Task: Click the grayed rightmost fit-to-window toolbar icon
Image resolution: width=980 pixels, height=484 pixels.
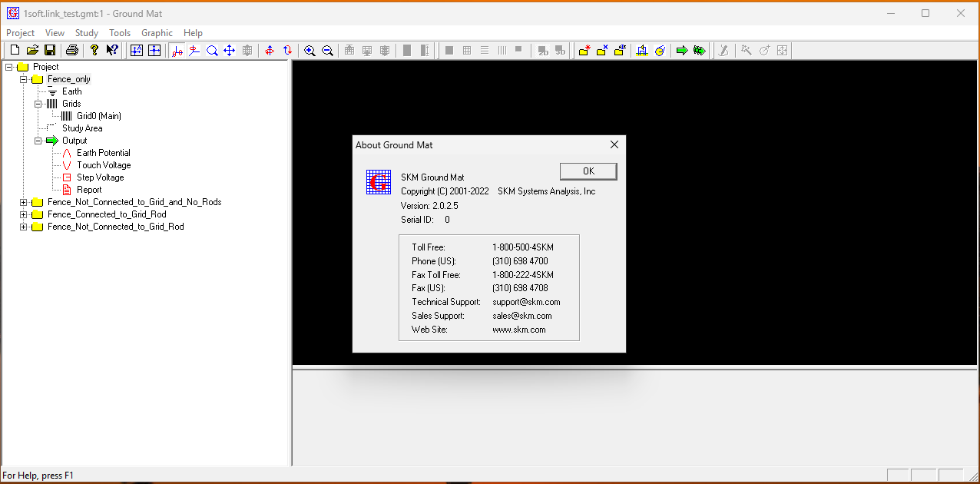Action: [x=782, y=51]
